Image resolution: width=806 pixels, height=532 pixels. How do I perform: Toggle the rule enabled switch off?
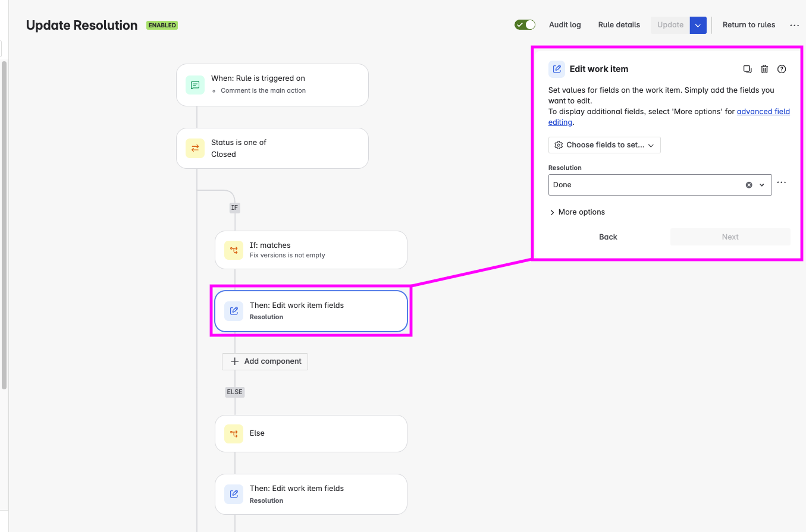[x=525, y=25]
